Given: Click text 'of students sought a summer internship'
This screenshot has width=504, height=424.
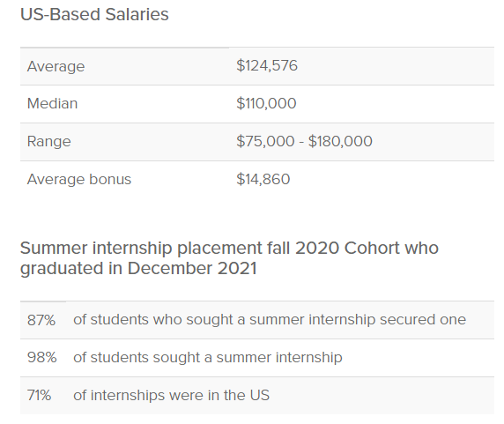Looking at the screenshot, I should (208, 358).
